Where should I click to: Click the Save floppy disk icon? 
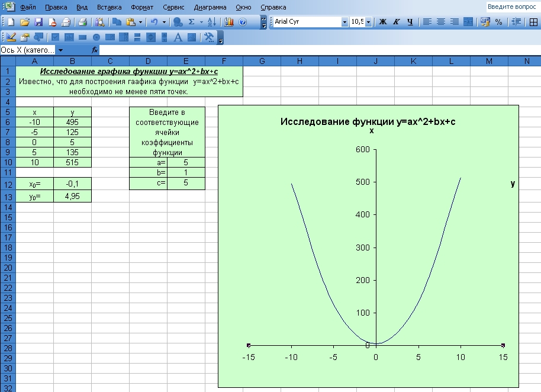click(x=38, y=22)
